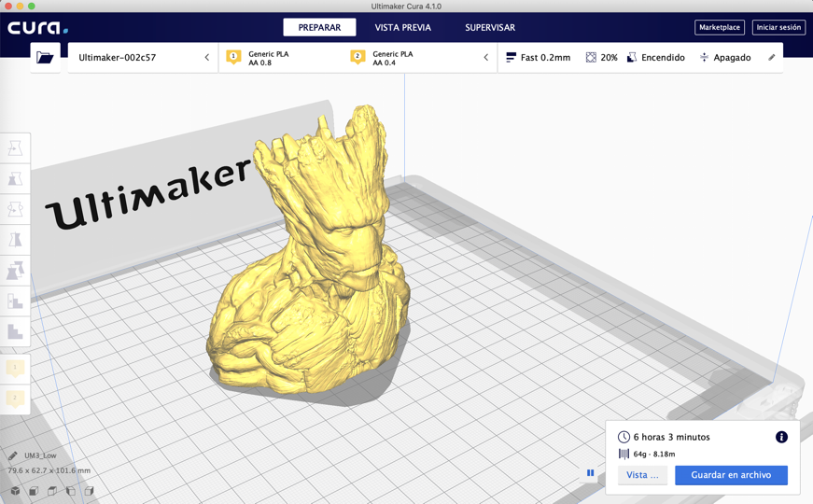Select the Support Blocker tool
Viewport: 813px width, 504px height.
pos(15,301)
